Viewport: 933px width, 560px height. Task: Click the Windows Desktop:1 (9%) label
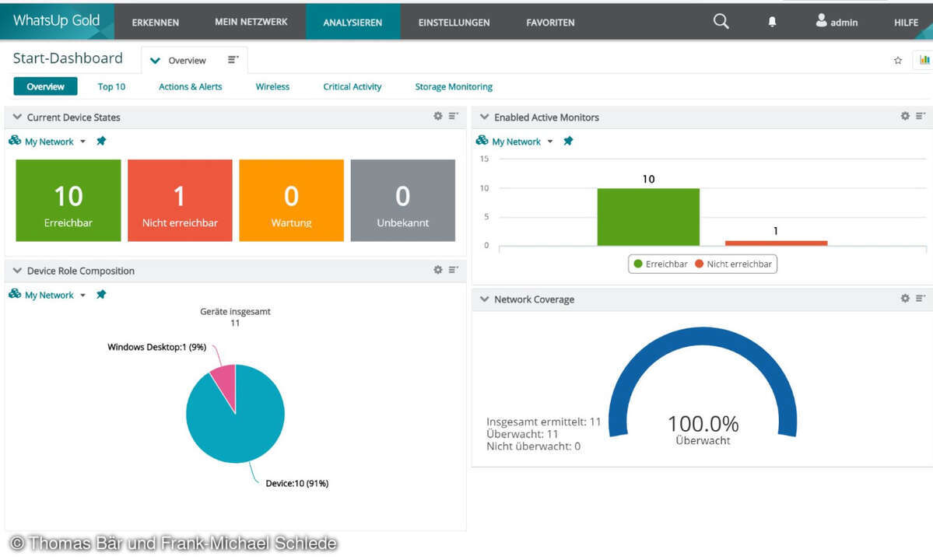157,347
